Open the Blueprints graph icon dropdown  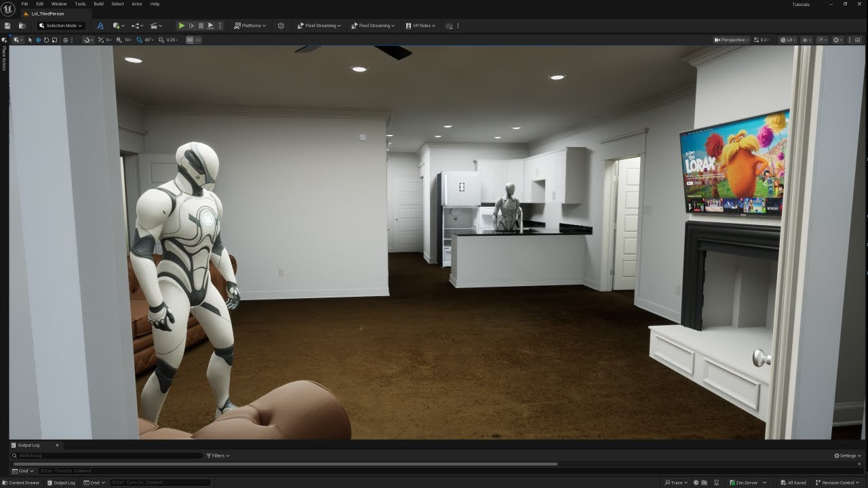138,26
